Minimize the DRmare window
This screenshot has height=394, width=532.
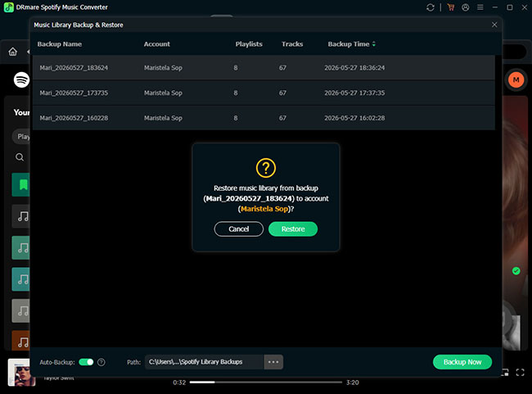tap(495, 7)
